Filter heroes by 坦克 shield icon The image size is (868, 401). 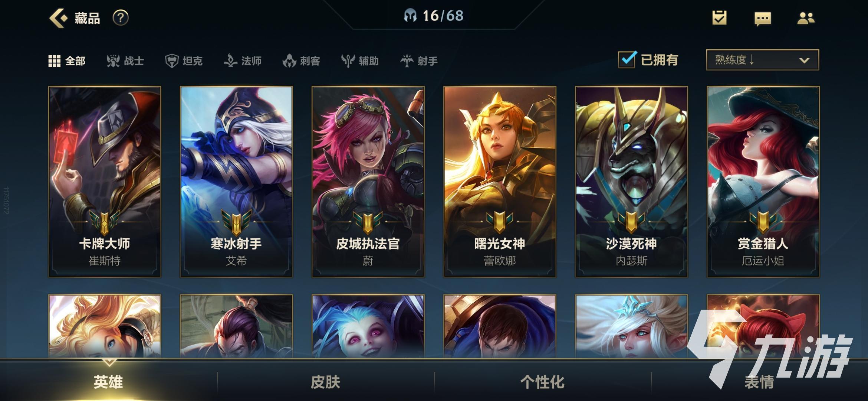[172, 61]
